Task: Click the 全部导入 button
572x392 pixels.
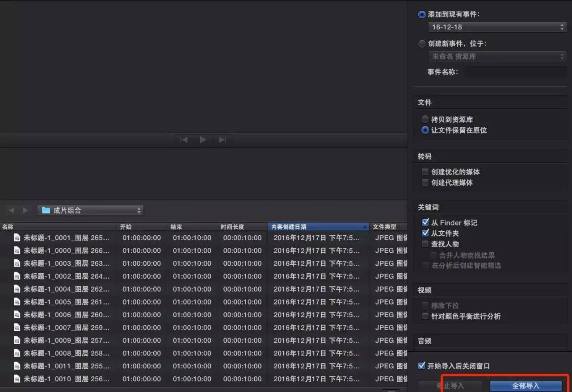Action: click(526, 386)
